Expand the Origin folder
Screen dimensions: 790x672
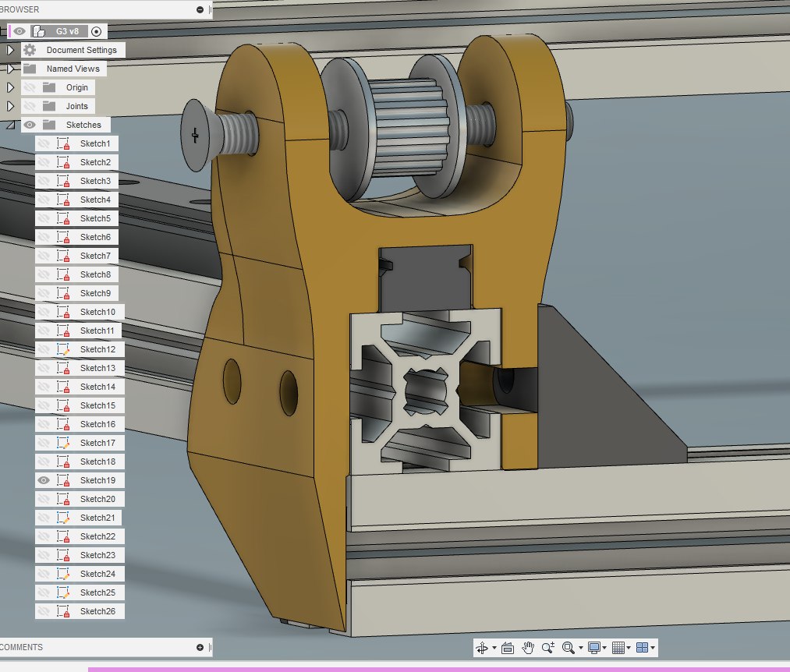tap(10, 87)
